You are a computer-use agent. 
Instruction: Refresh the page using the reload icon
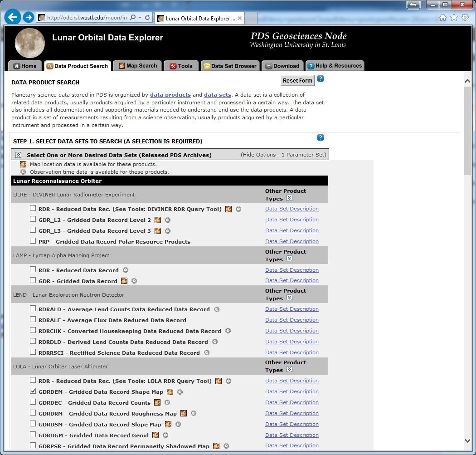pos(147,18)
